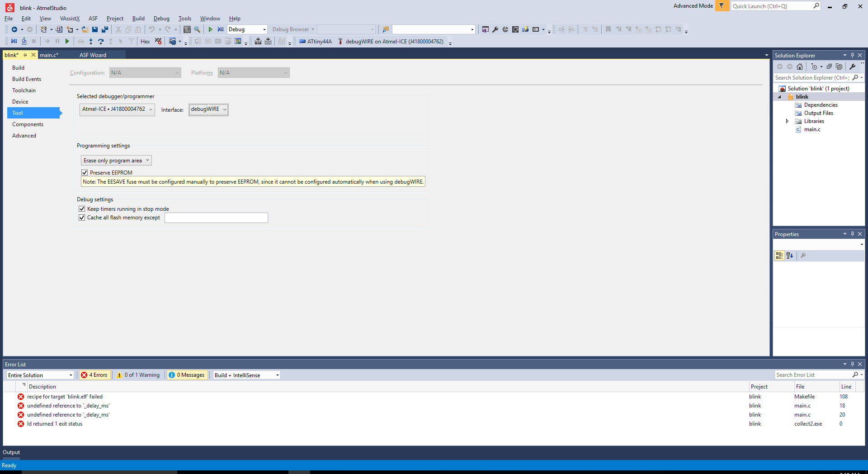
Task: Open the Interface debugWIRE dropdown
Action: [208, 109]
